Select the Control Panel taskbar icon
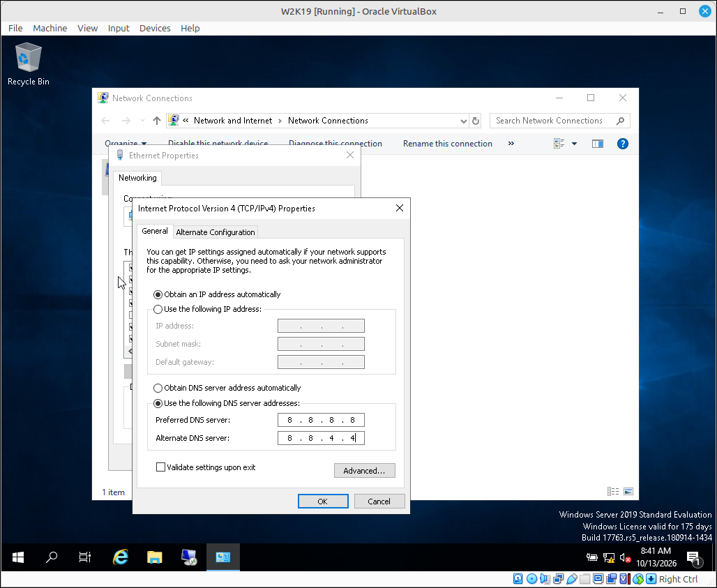Image resolution: width=717 pixels, height=588 pixels. [x=223, y=557]
